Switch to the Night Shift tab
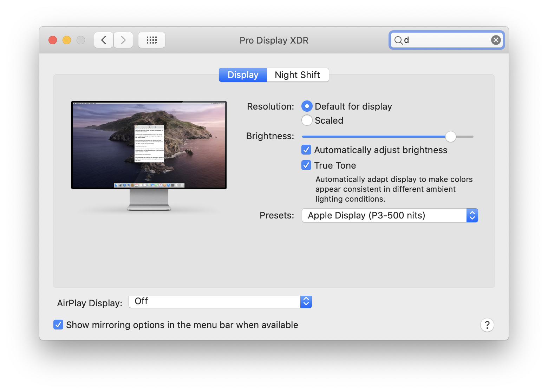Image resolution: width=548 pixels, height=392 pixels. point(298,74)
